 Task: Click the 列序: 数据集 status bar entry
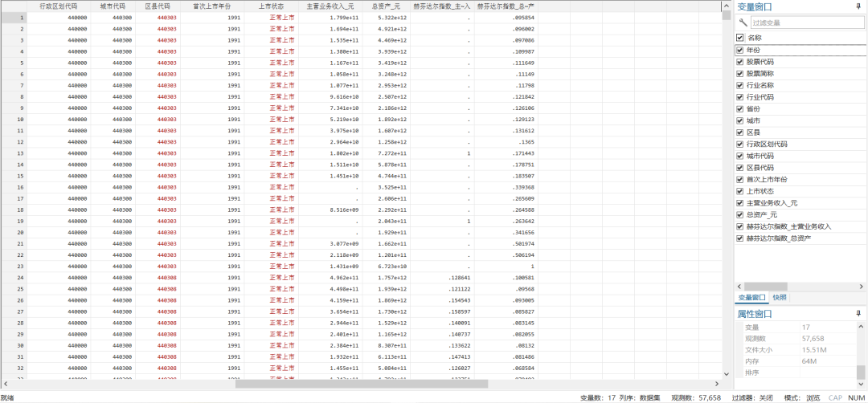[640, 397]
